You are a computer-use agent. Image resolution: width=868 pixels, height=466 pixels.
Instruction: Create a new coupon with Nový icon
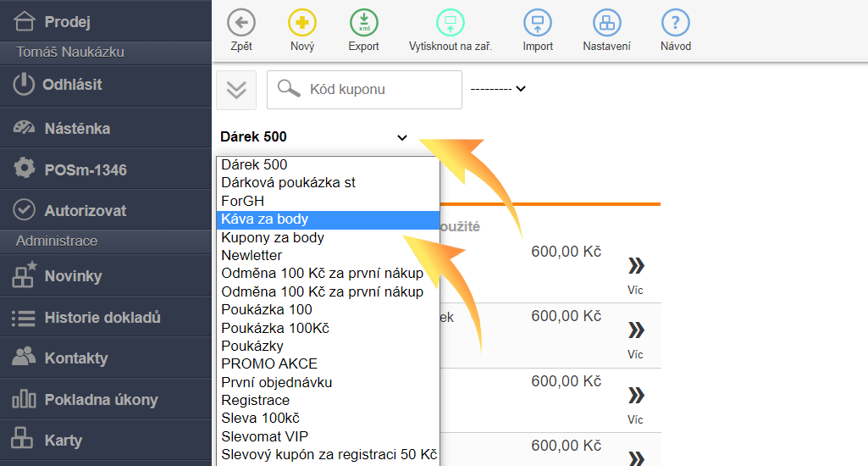(302, 23)
